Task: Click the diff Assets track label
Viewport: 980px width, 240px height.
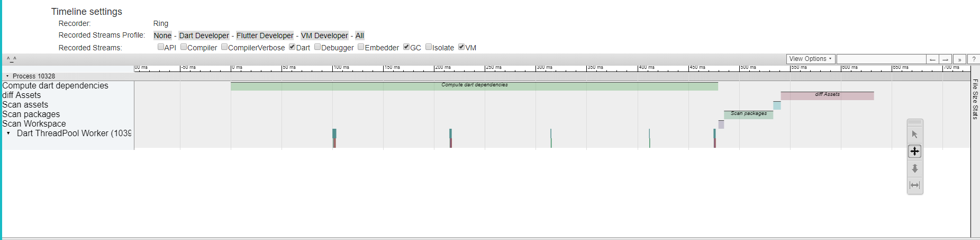Action: (21, 95)
